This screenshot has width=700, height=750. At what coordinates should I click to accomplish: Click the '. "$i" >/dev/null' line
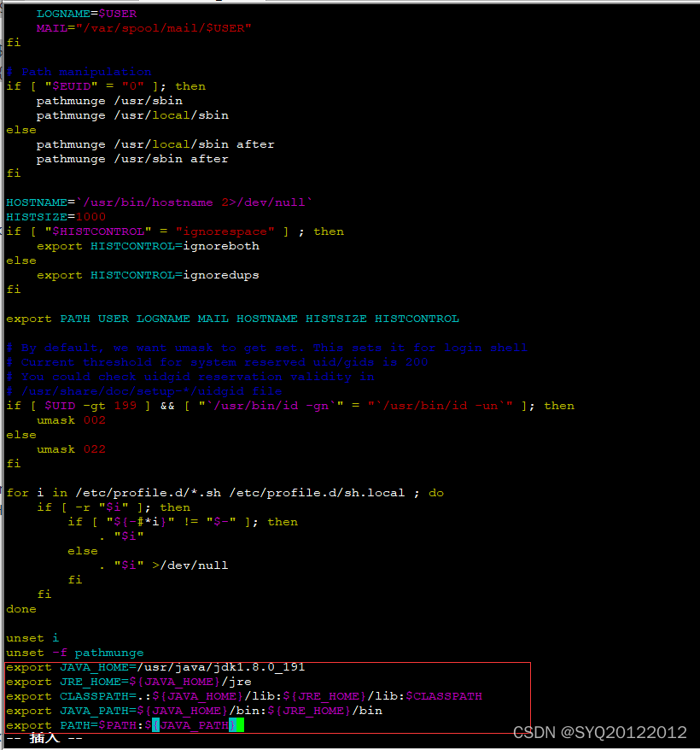pos(164,565)
